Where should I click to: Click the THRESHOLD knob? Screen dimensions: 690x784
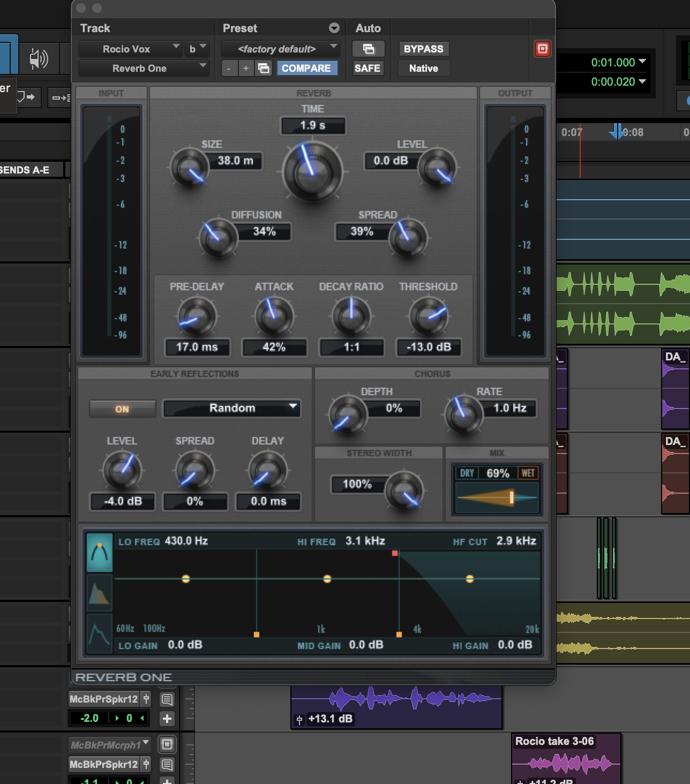click(429, 316)
